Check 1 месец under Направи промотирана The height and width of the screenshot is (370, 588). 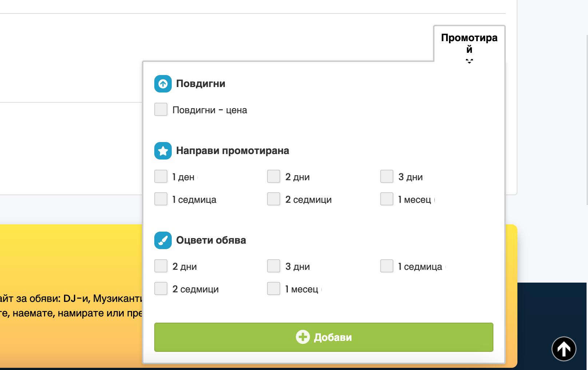click(387, 199)
